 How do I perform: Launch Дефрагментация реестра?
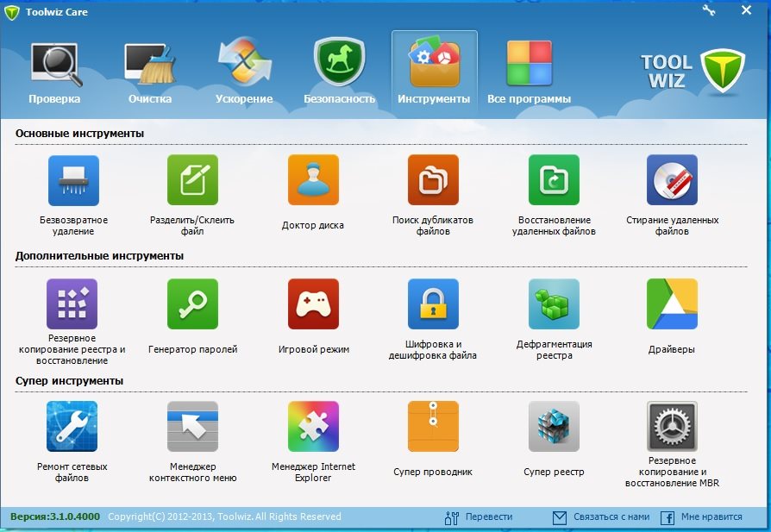point(554,304)
